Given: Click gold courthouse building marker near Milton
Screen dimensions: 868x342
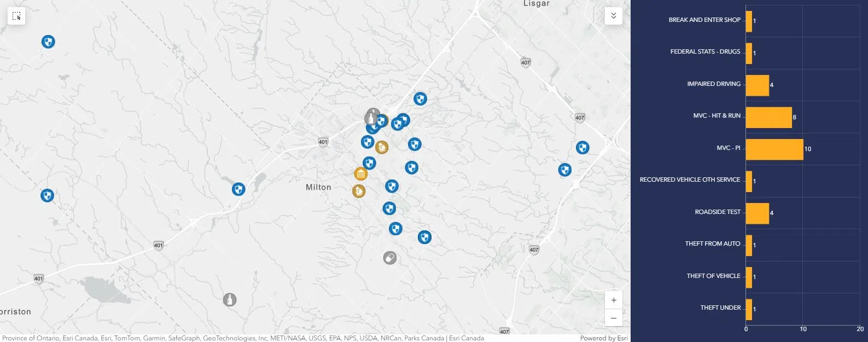Looking at the screenshot, I should [x=360, y=174].
